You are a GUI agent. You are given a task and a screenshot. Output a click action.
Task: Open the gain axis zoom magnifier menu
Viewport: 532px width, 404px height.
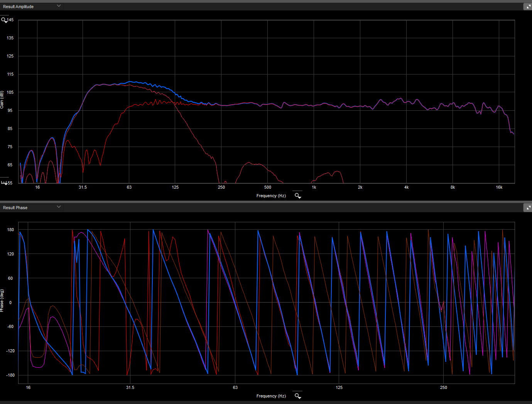coord(4,20)
